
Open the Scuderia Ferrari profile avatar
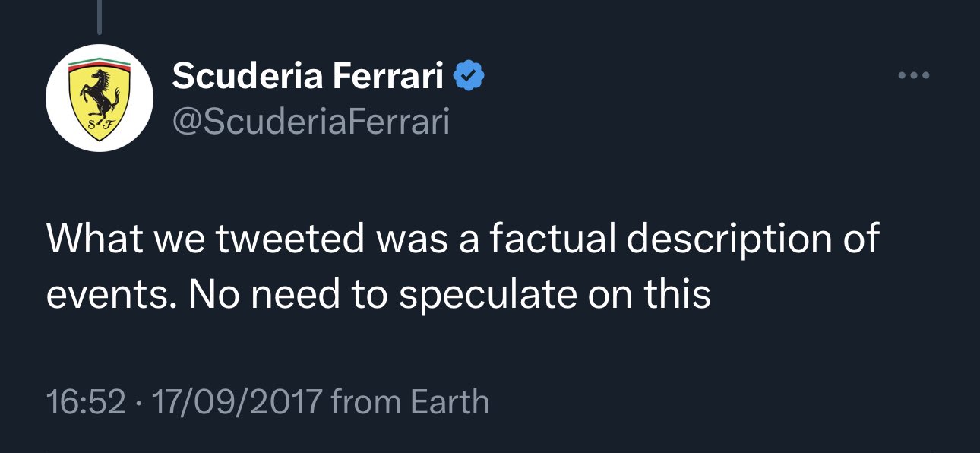[x=100, y=98]
